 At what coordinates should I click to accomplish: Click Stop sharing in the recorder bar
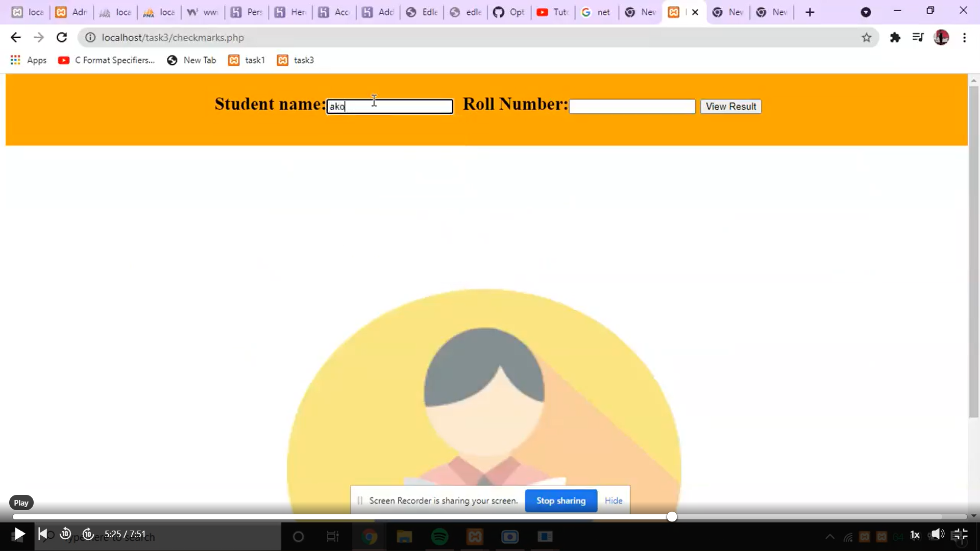561,500
